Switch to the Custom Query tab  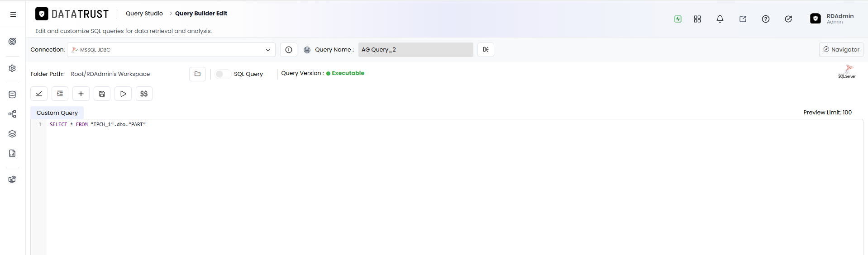tap(57, 113)
